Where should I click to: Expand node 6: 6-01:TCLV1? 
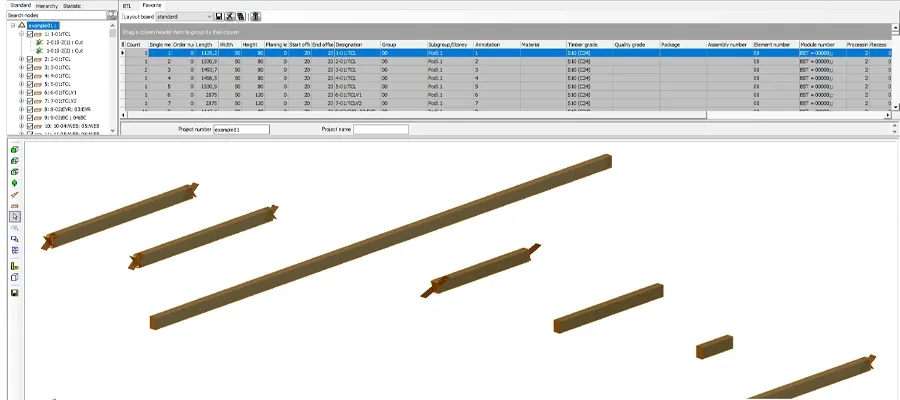point(22,92)
